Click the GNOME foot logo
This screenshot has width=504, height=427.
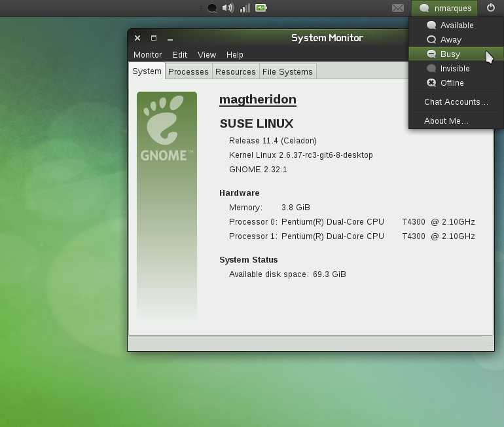(x=166, y=128)
